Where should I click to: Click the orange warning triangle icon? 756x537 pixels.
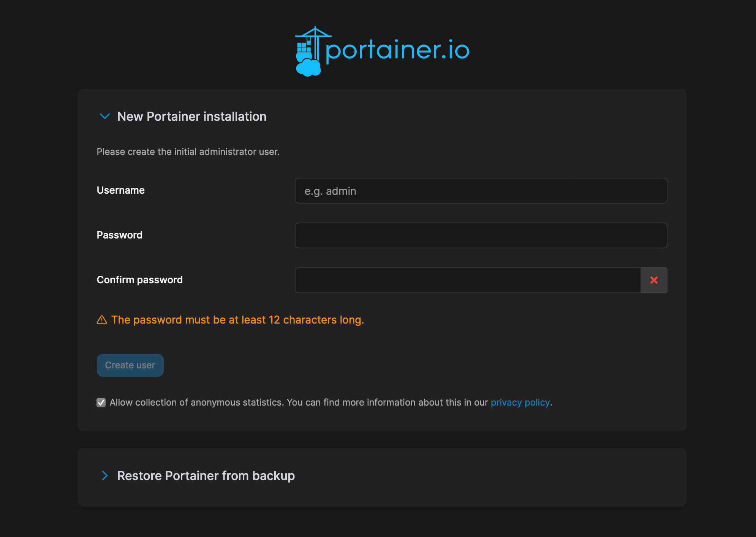pos(102,320)
